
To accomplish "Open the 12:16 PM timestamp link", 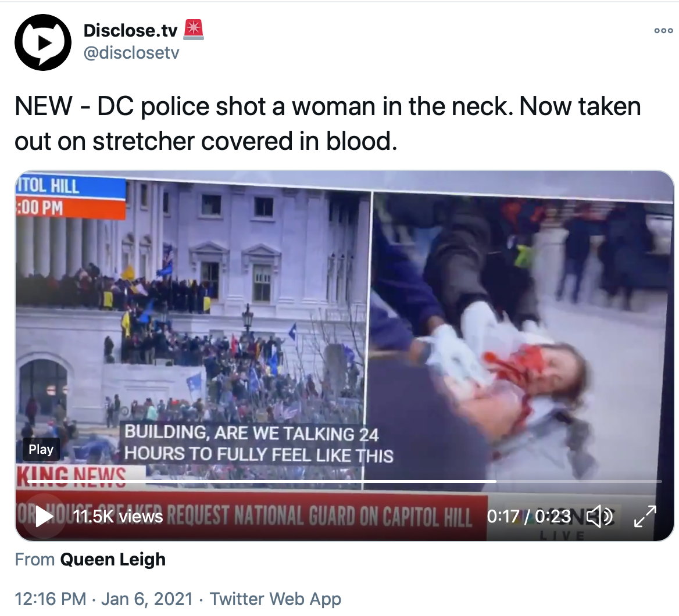I will pos(50,599).
